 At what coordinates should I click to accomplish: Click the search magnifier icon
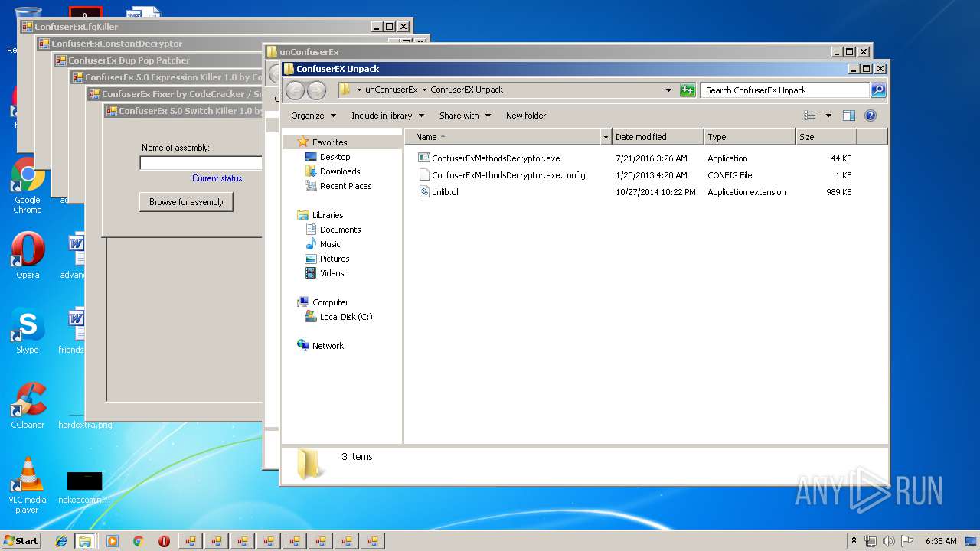[x=878, y=90]
